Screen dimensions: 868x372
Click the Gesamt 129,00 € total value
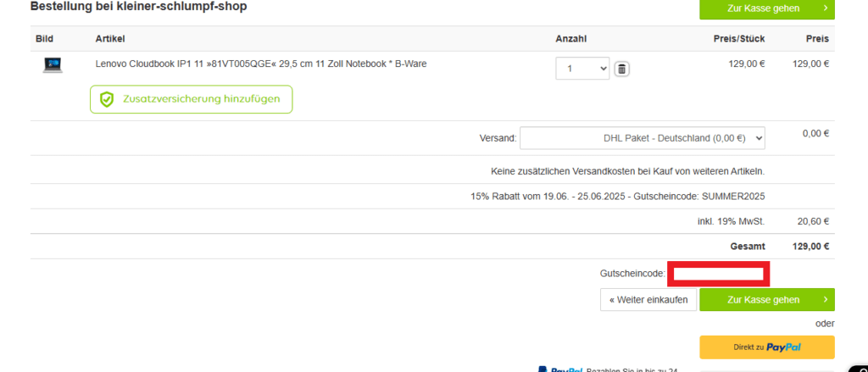[x=810, y=247]
